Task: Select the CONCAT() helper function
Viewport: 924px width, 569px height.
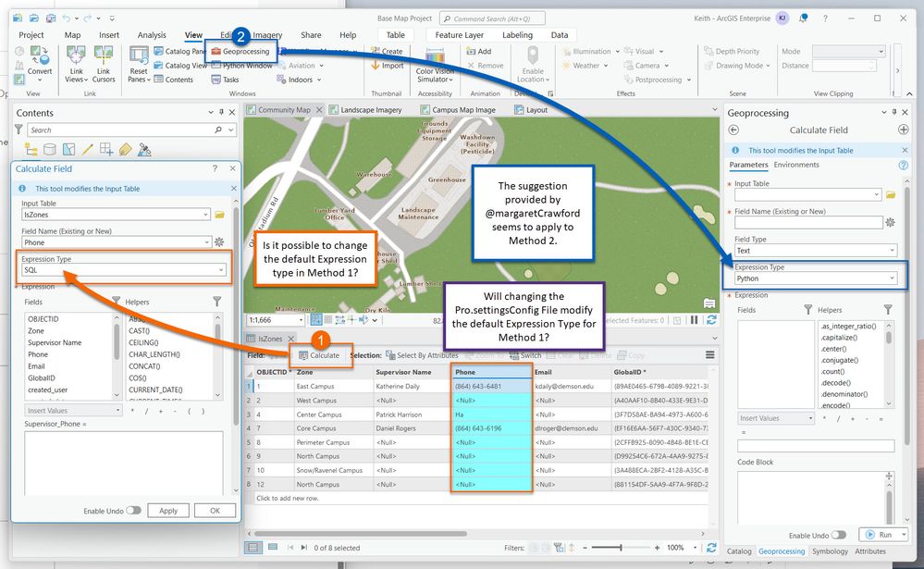Action: [143, 366]
